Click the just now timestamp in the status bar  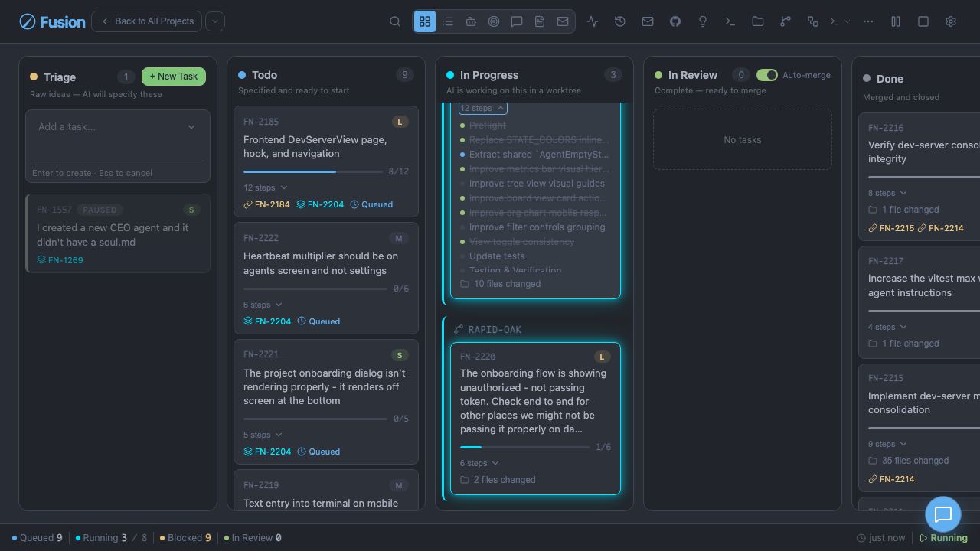pos(881,538)
